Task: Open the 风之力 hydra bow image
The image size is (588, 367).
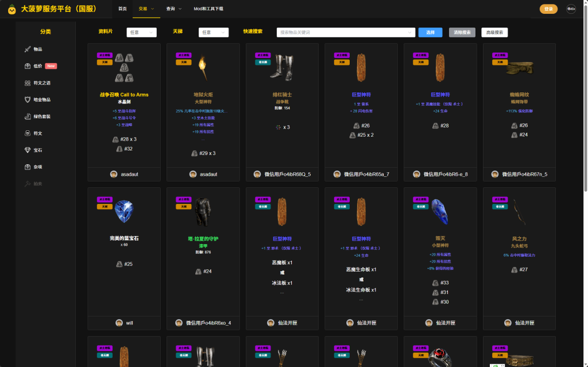Action: pos(519,212)
